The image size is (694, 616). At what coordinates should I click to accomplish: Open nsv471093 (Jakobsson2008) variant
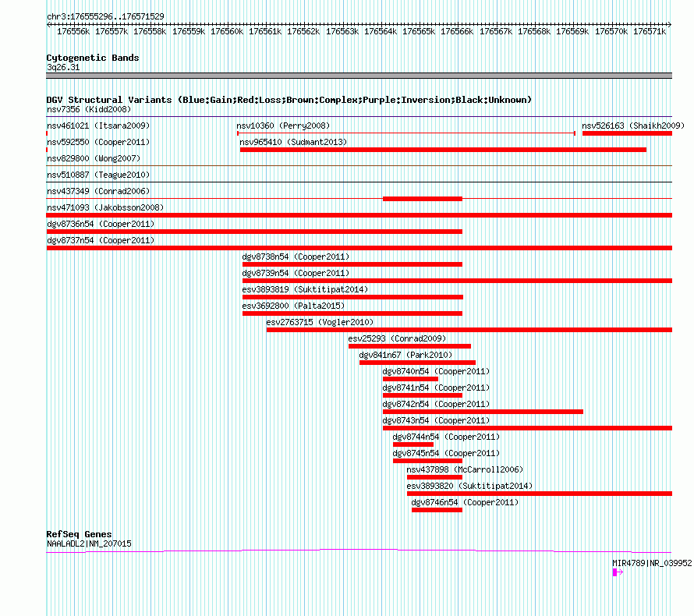tap(105, 207)
